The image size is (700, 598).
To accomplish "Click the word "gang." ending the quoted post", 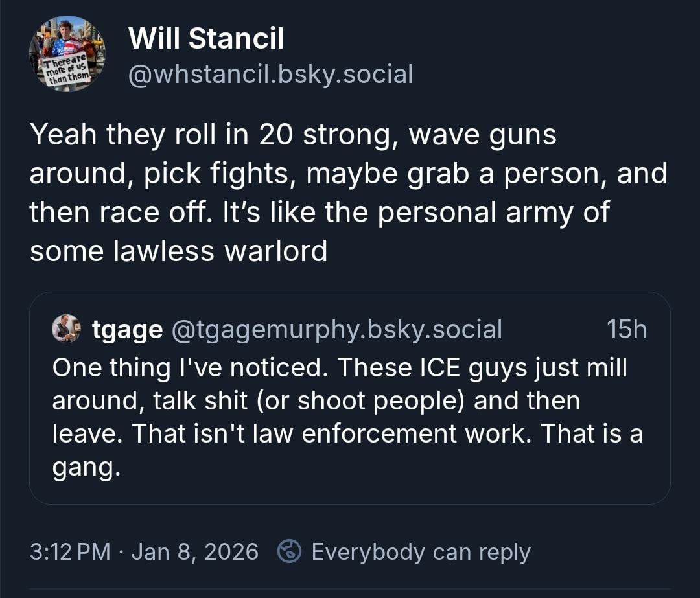I will pos(86,466).
